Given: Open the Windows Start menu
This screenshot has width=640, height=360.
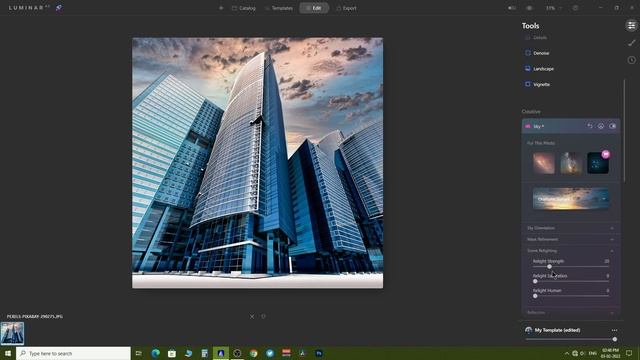Looking at the screenshot, I should coord(8,353).
